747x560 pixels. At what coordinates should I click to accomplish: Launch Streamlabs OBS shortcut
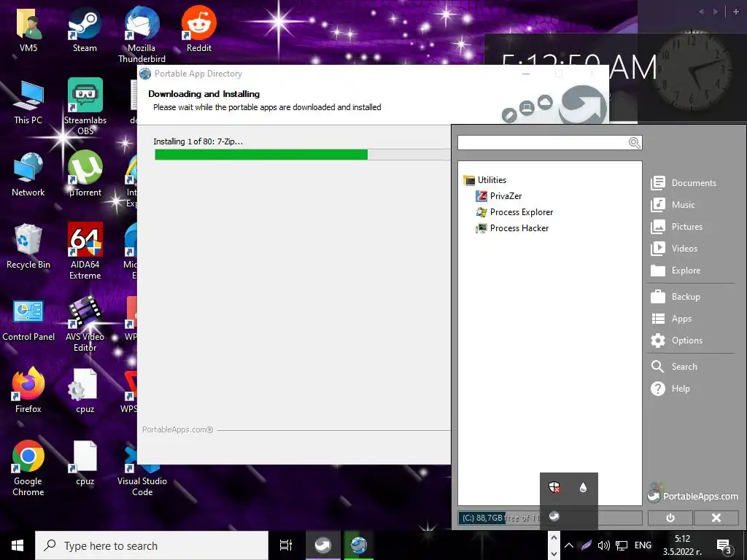coord(85,106)
